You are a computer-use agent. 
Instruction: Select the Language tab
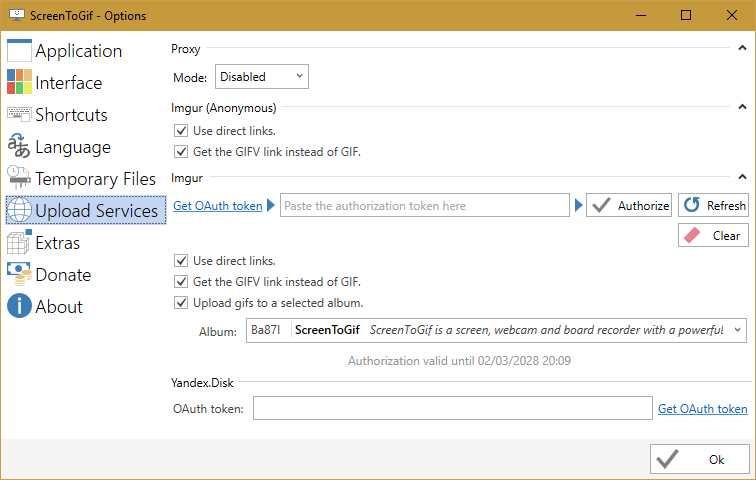[x=85, y=146]
